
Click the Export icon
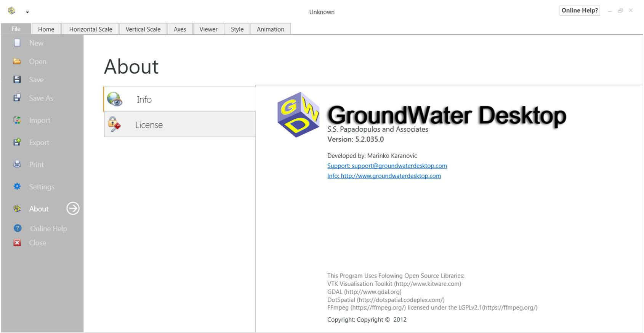pyautogui.click(x=17, y=142)
